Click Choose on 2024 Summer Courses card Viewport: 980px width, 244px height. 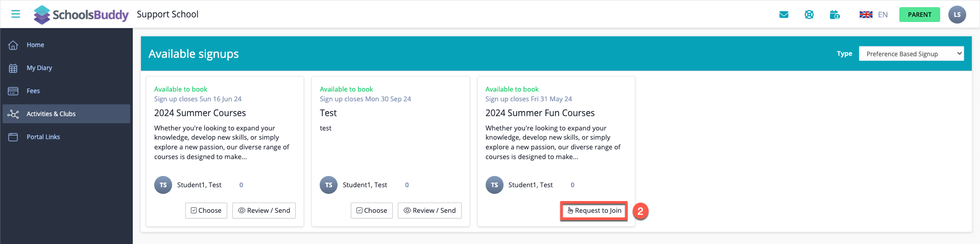coord(206,210)
